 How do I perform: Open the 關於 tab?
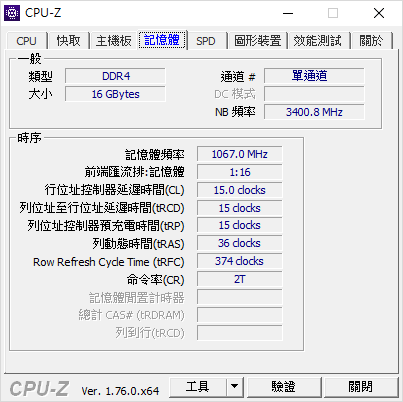(371, 41)
